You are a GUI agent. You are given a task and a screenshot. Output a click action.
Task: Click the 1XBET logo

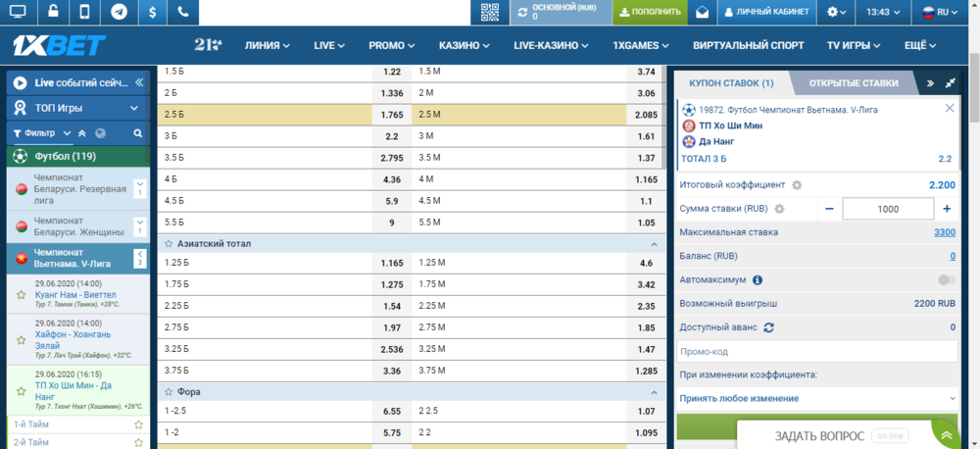click(60, 45)
